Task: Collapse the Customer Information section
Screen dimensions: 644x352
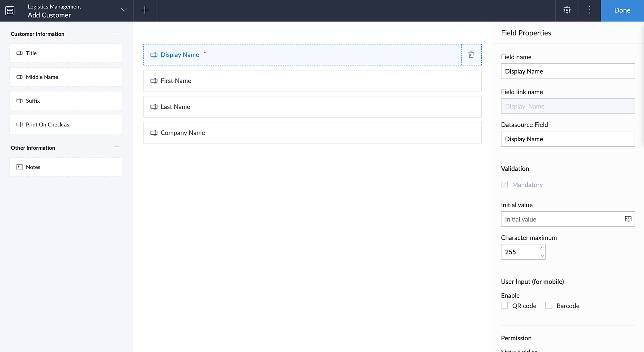Action: (x=116, y=33)
